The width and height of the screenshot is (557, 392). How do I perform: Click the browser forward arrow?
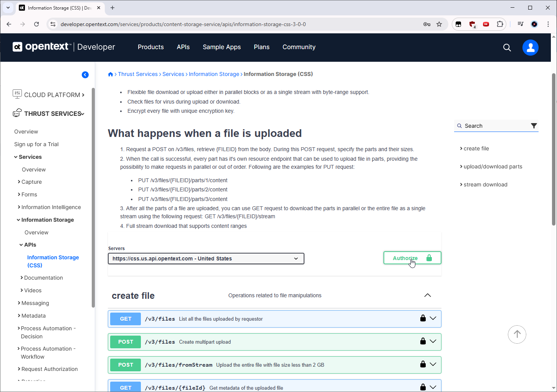pyautogui.click(x=23, y=24)
